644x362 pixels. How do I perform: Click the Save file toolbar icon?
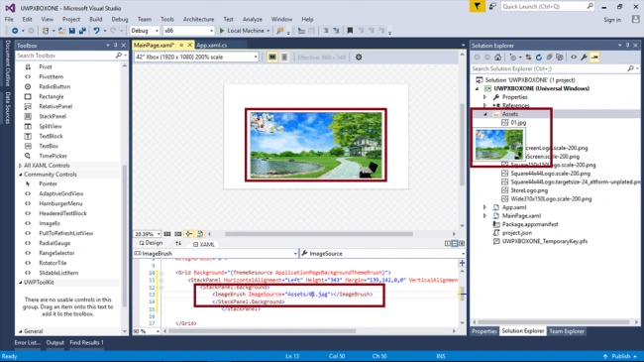[72, 31]
